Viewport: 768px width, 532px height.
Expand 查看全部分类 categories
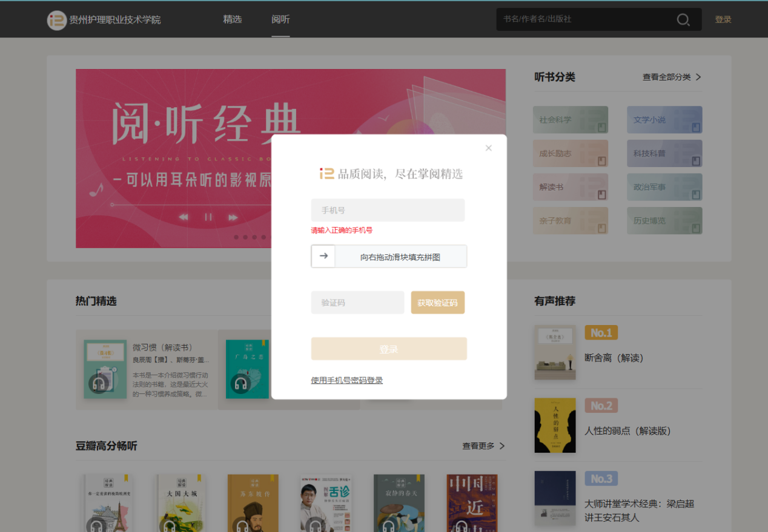click(x=672, y=77)
